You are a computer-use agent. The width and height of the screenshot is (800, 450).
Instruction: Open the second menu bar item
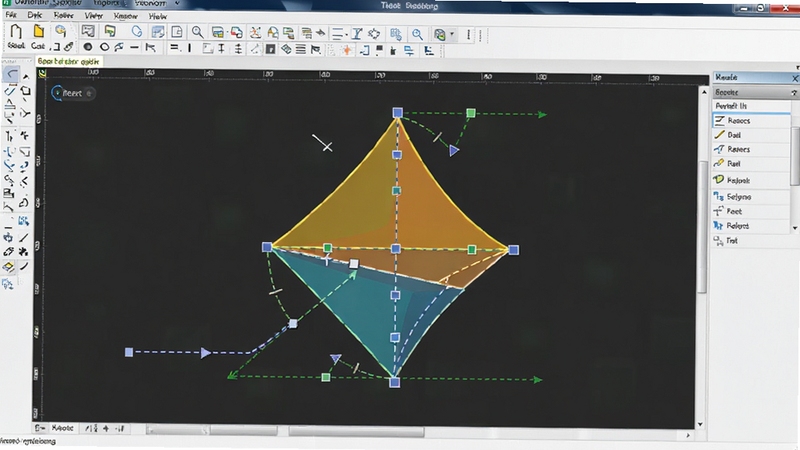[x=35, y=15]
